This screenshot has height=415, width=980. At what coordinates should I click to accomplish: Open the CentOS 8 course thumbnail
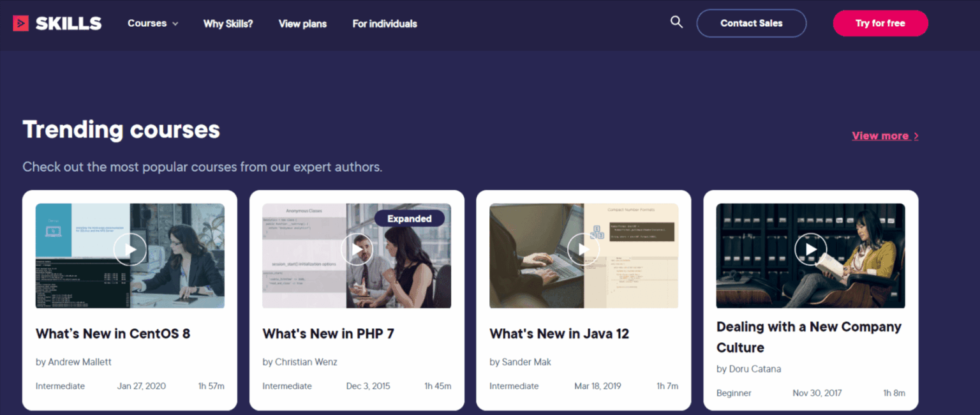[x=130, y=255]
